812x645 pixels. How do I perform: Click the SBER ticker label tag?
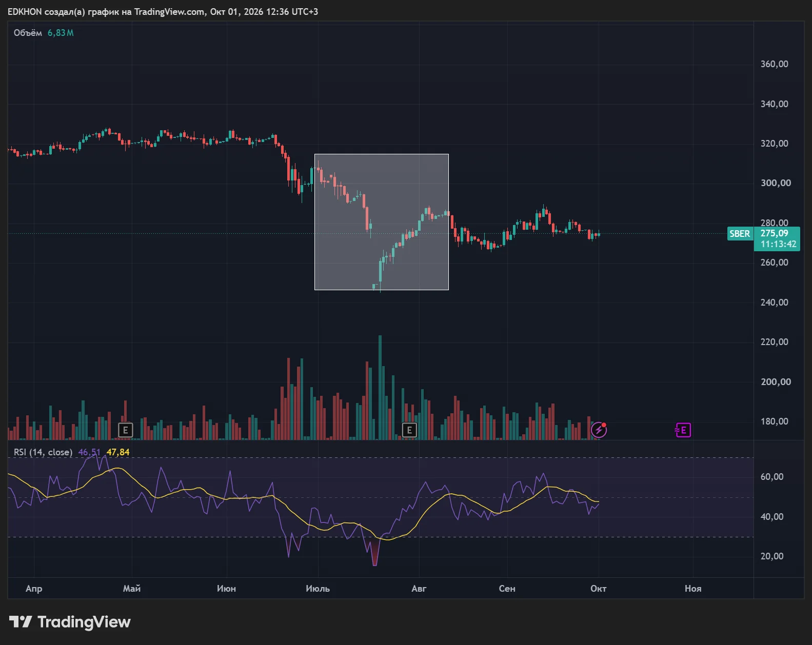(x=740, y=234)
